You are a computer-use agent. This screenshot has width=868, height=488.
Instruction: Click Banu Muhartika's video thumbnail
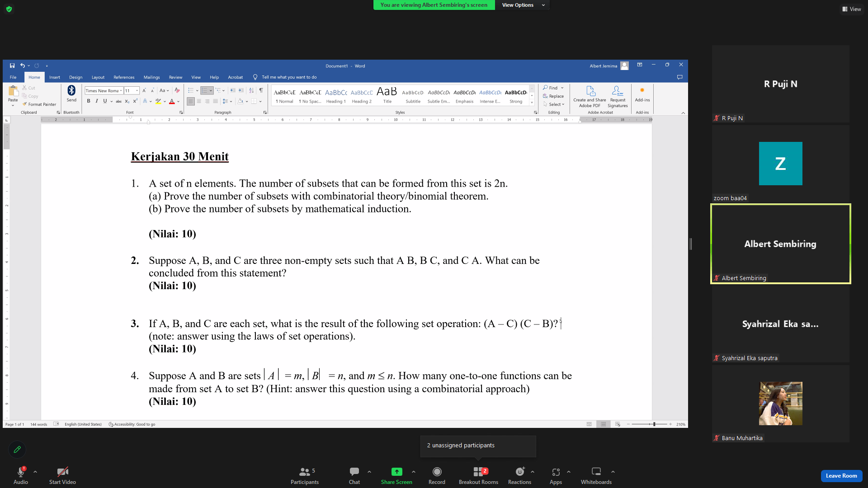[x=780, y=404]
